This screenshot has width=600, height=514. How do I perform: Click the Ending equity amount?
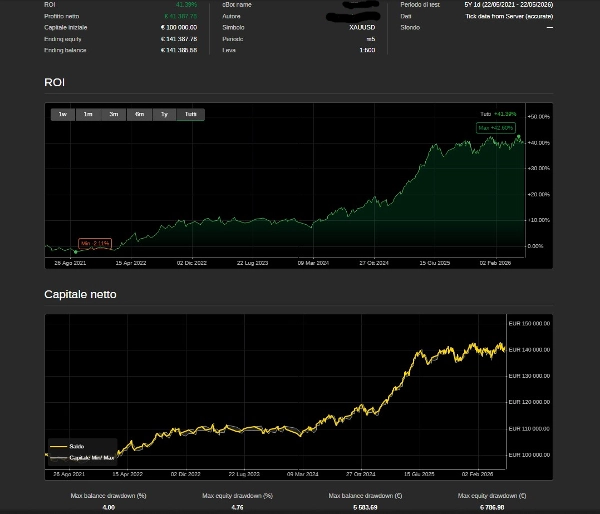tap(179, 39)
